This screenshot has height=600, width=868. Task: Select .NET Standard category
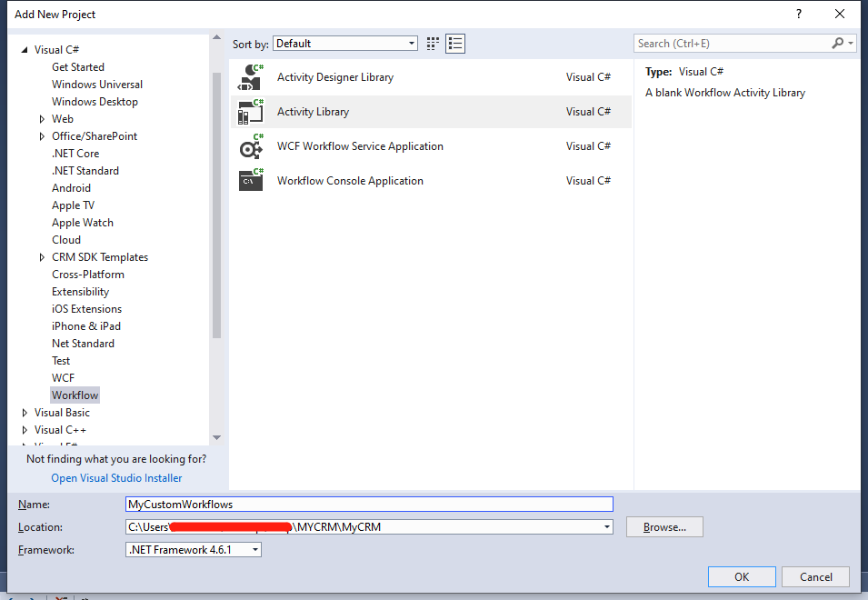click(85, 171)
